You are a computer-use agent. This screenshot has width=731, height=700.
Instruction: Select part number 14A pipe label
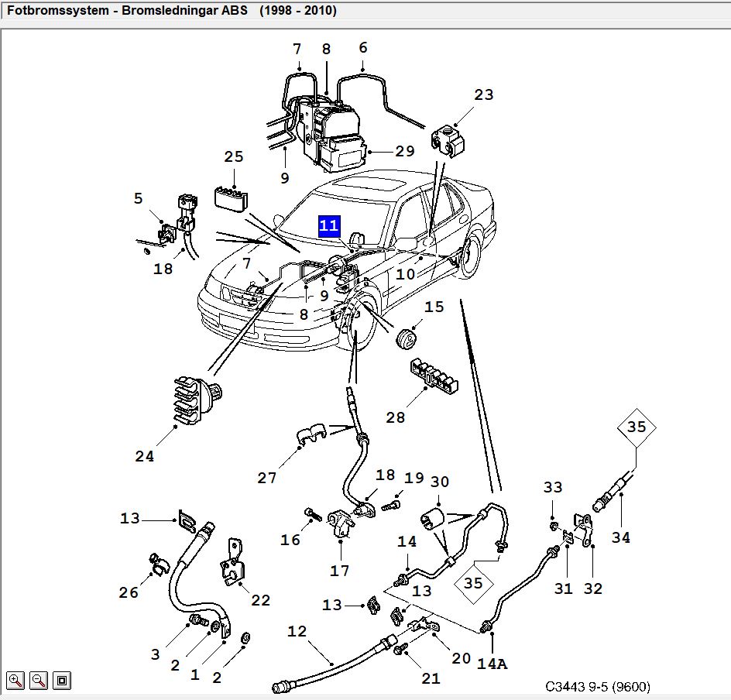pyautogui.click(x=492, y=664)
